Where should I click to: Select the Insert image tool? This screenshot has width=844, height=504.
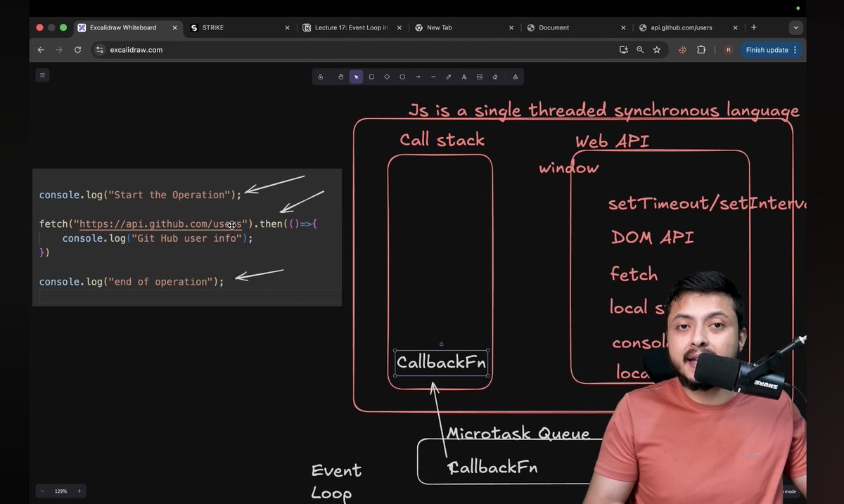(x=479, y=77)
